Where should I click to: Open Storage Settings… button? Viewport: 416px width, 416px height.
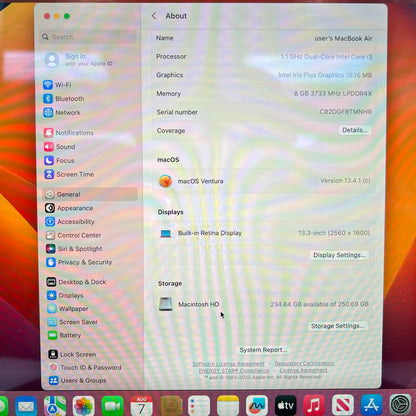tap(337, 326)
